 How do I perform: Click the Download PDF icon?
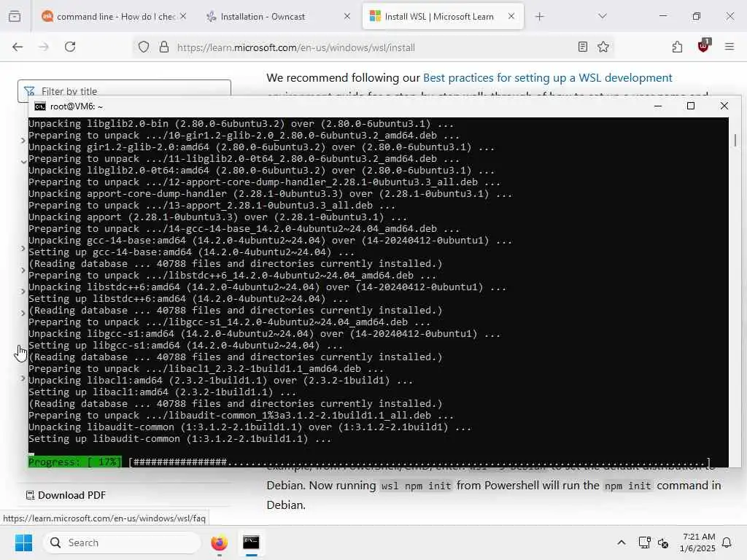click(30, 495)
